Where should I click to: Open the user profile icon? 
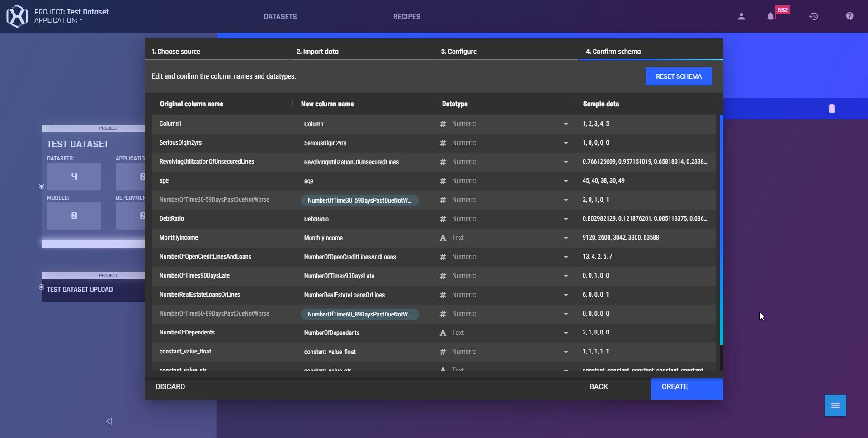click(741, 16)
